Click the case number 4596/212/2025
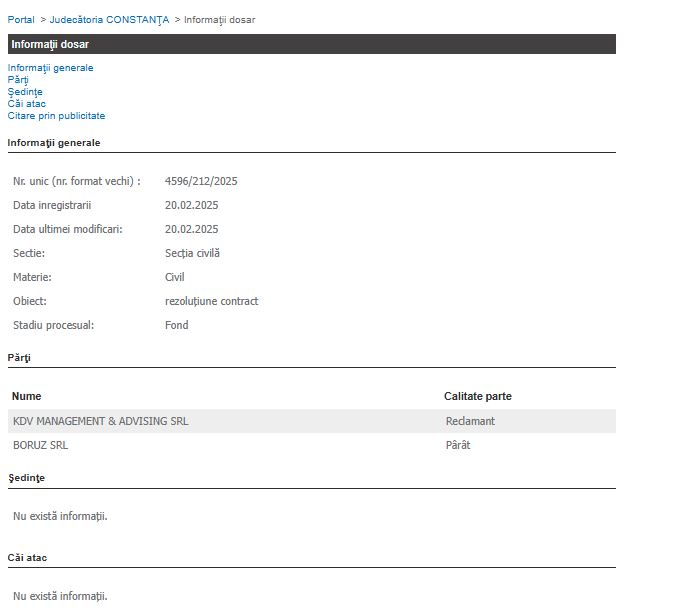 [201, 181]
